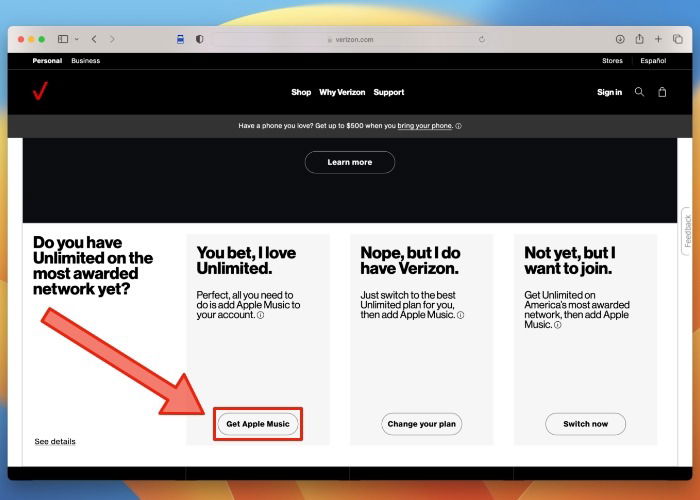Go forward with the right arrow
The width and height of the screenshot is (700, 500).
click(112, 39)
